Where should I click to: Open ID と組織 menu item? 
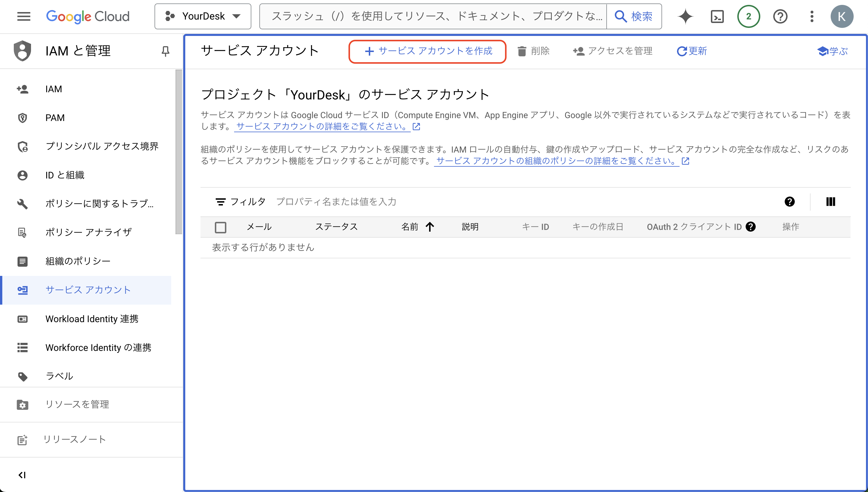pyautogui.click(x=85, y=175)
